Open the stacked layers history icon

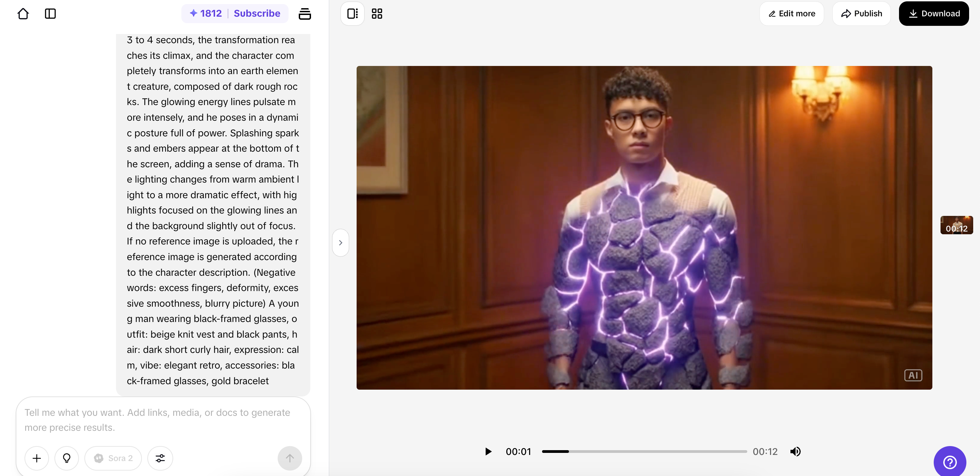pos(304,14)
